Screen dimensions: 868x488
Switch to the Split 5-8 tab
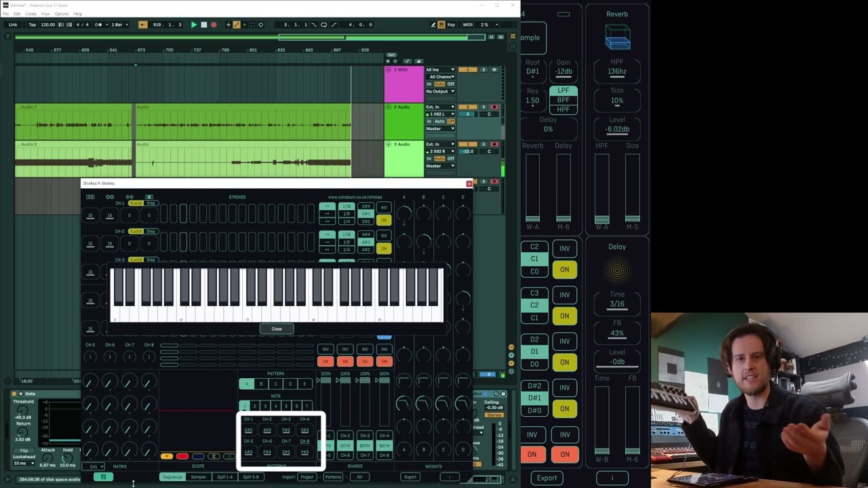pos(251,477)
